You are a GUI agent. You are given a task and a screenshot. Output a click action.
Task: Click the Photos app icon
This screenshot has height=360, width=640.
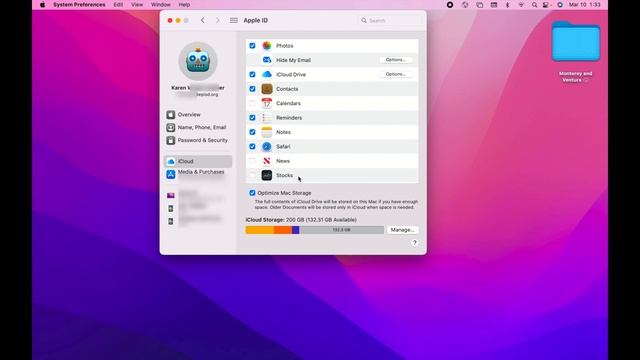point(267,46)
